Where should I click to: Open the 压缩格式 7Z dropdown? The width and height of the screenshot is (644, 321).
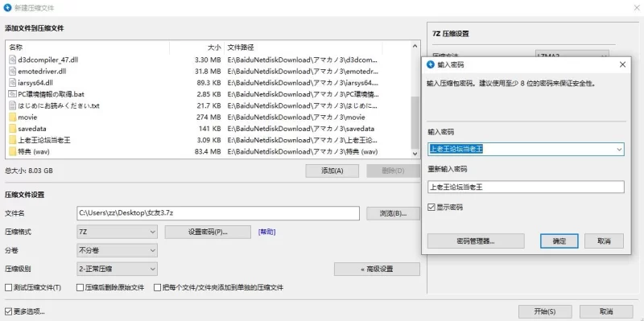pos(117,232)
